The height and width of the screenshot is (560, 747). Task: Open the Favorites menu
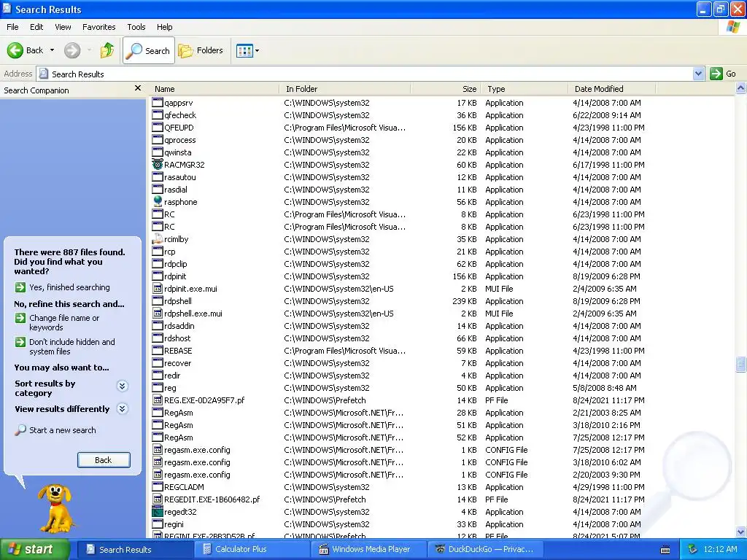tap(99, 27)
